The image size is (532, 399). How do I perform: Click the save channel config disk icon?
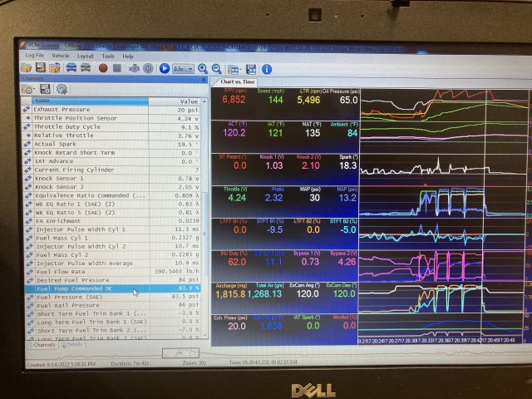click(x=45, y=89)
